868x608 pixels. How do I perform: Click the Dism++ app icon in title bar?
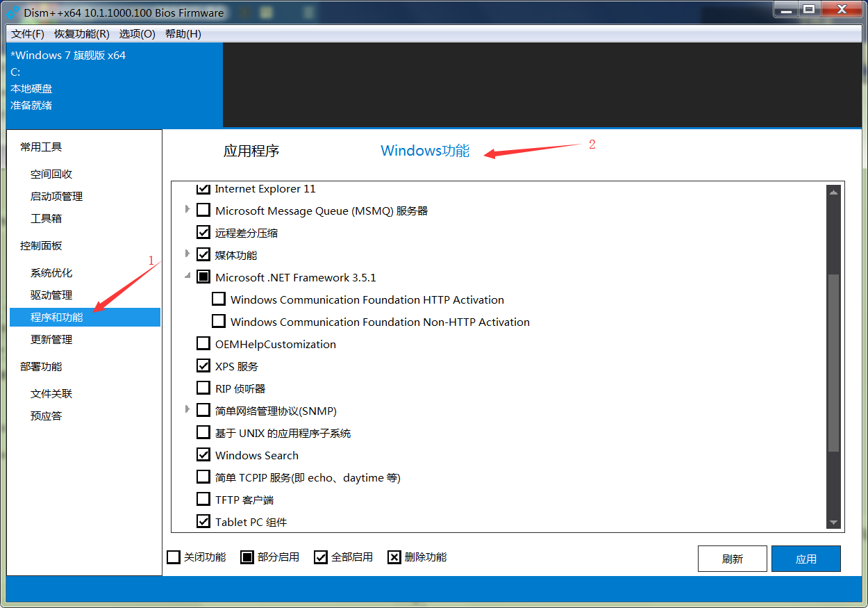pos(12,12)
